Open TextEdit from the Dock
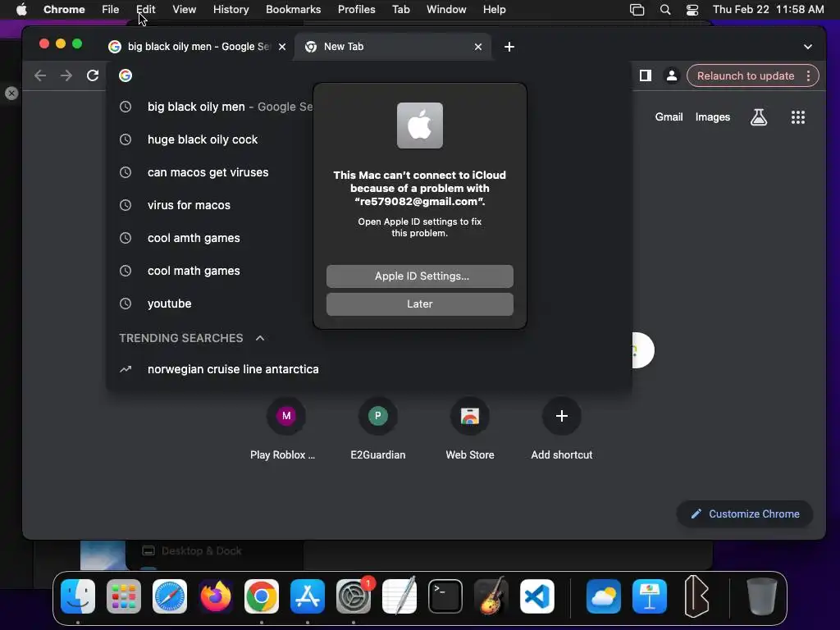The image size is (840, 630). (x=399, y=596)
